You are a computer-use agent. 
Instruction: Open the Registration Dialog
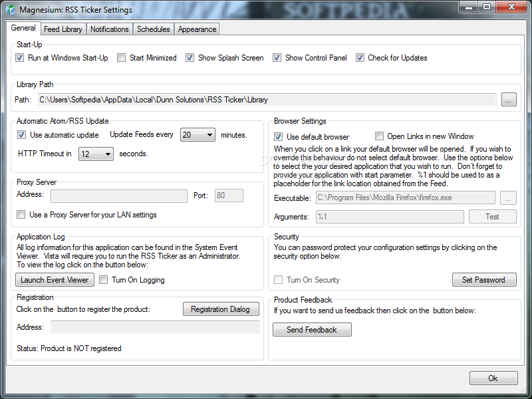point(221,309)
